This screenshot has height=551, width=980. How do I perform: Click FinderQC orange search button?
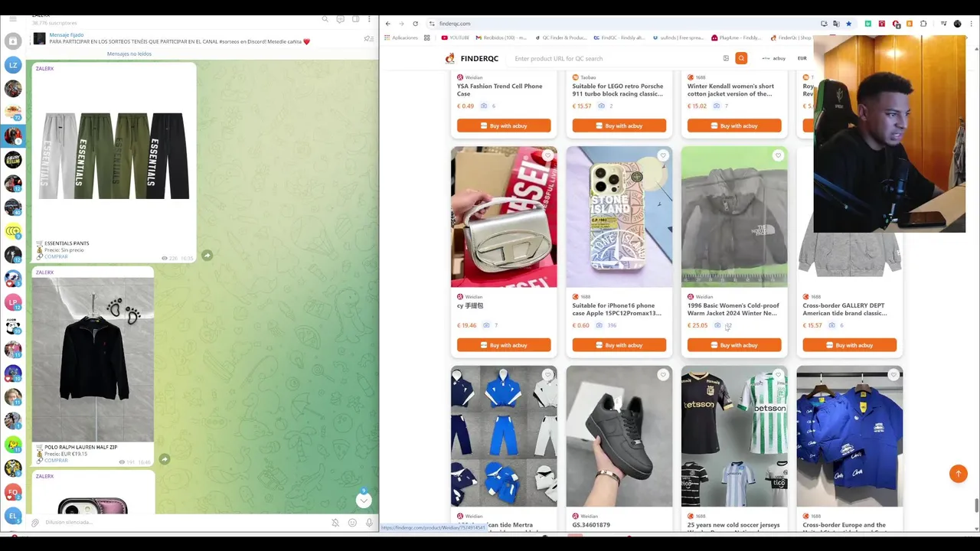[x=741, y=58]
